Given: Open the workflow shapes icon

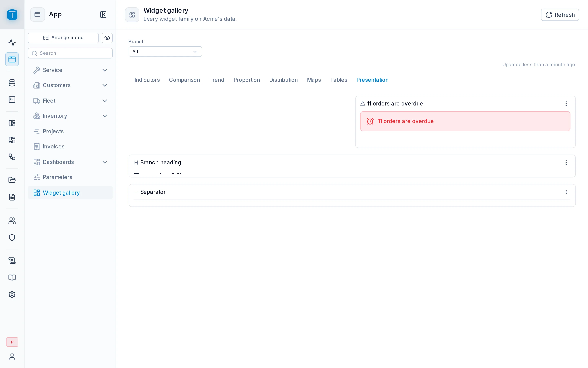Looking at the screenshot, I should tap(12, 157).
